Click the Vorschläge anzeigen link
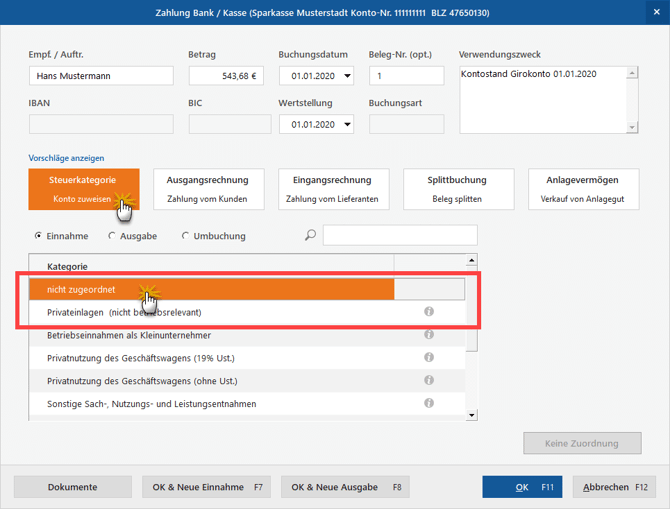 [x=66, y=158]
